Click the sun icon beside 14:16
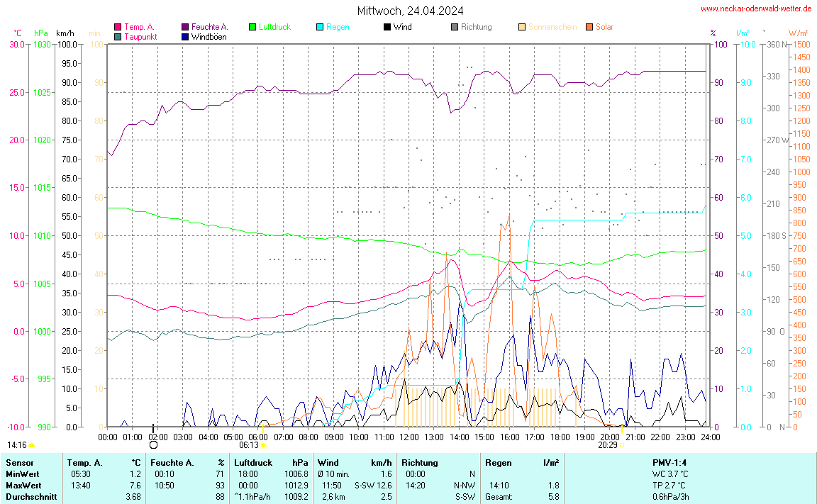This screenshot has width=817, height=504. point(32,445)
